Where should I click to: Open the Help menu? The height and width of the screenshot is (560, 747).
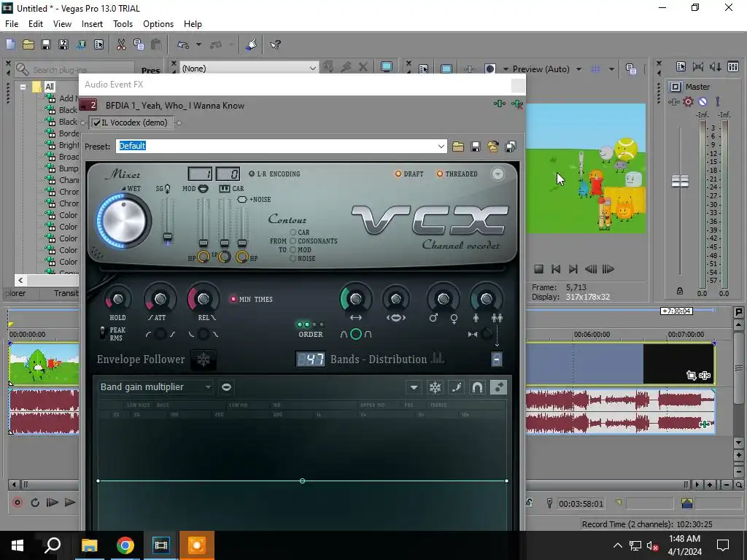click(193, 24)
